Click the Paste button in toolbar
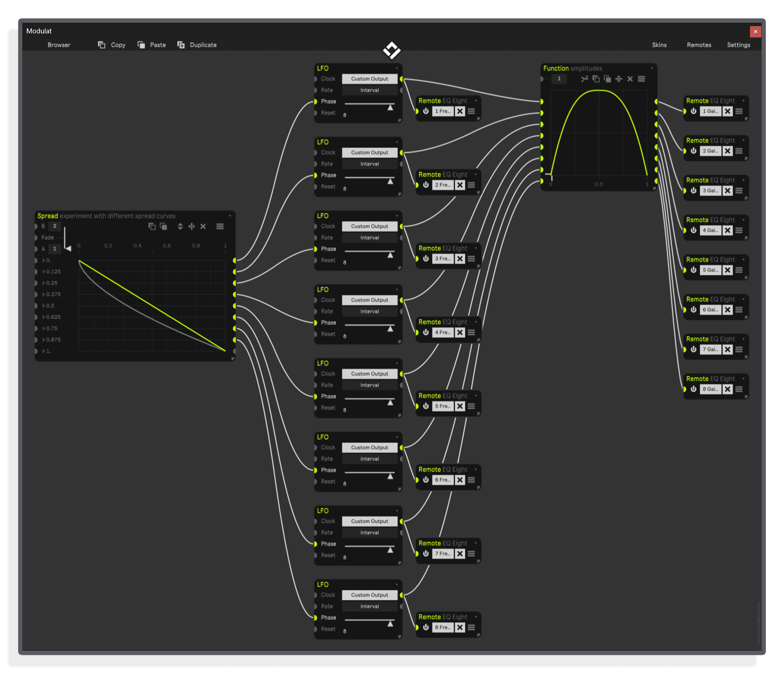 (x=152, y=45)
